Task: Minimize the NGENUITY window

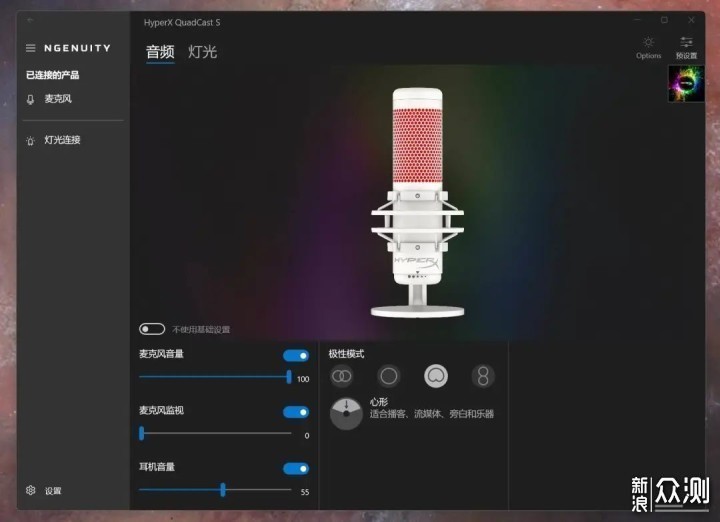Action: click(637, 20)
